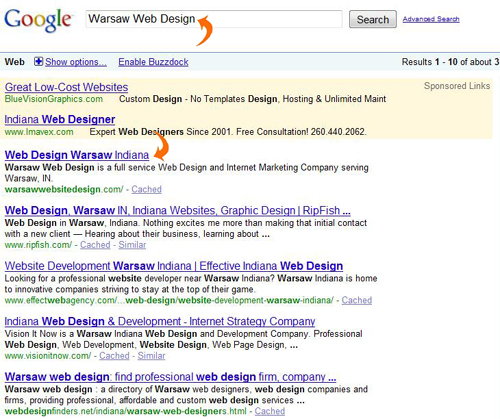Viewport: 500px width, 419px height.
Task: Open Cached link for effectwebagency.com
Action: 357,300
